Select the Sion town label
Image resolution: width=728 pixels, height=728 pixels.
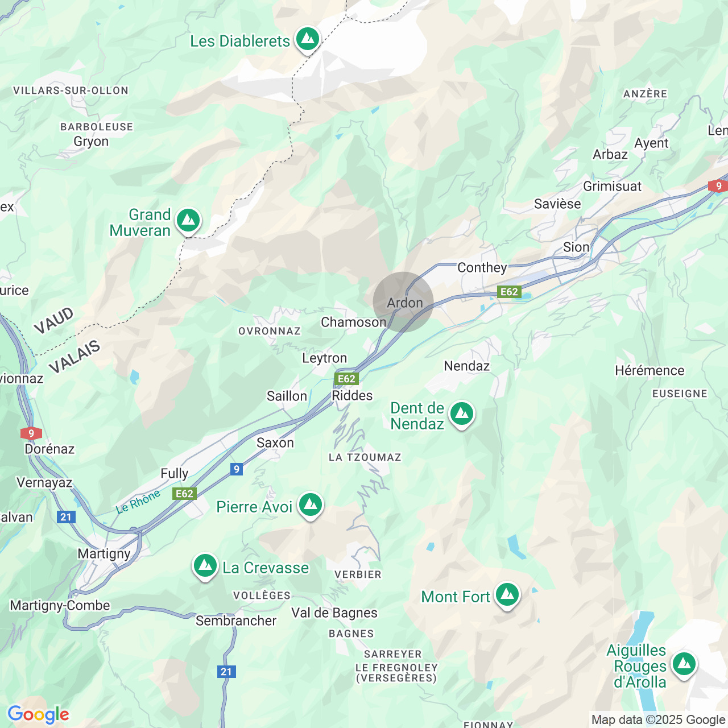pyautogui.click(x=576, y=247)
